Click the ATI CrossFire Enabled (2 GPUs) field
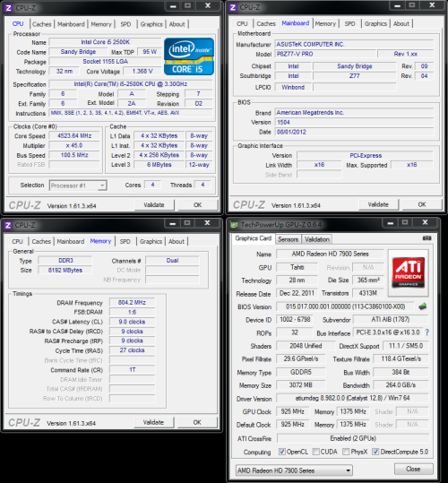The height and width of the screenshot is (483, 448). [353, 438]
